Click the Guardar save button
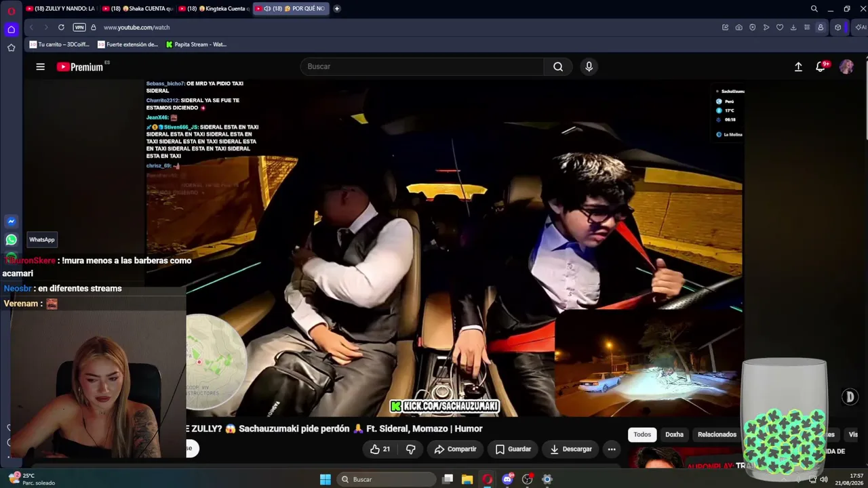Screen dimensions: 868x488 point(513,449)
